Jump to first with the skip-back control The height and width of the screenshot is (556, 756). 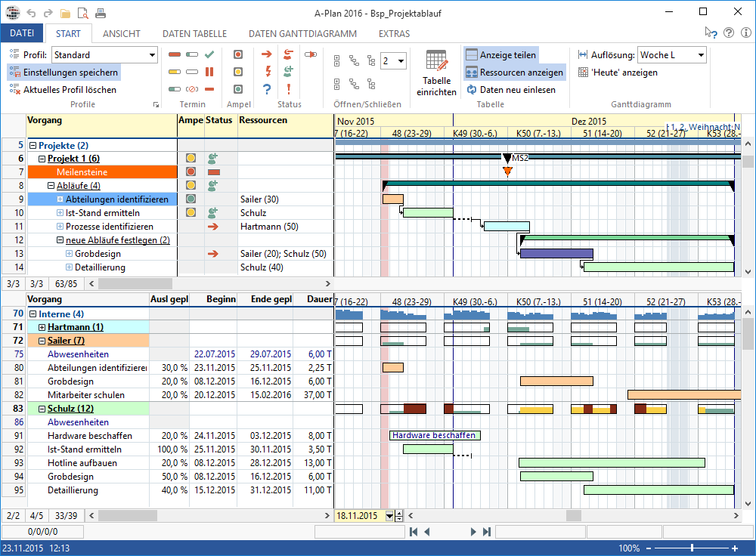point(414,532)
